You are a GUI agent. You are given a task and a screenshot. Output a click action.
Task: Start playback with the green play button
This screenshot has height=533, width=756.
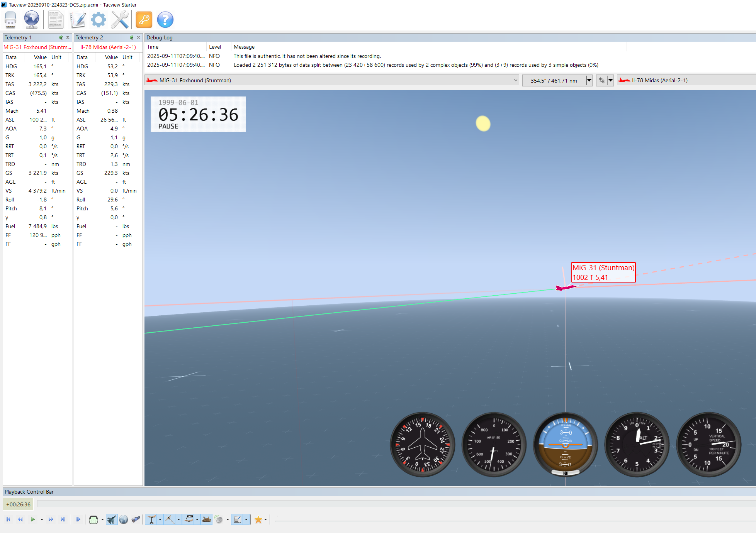point(33,519)
